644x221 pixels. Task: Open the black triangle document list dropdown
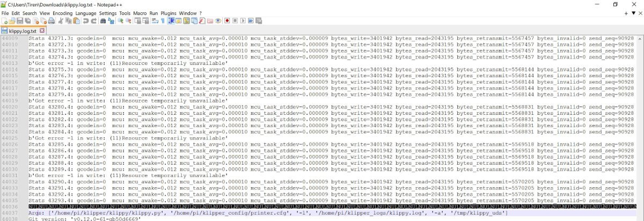click(x=632, y=13)
